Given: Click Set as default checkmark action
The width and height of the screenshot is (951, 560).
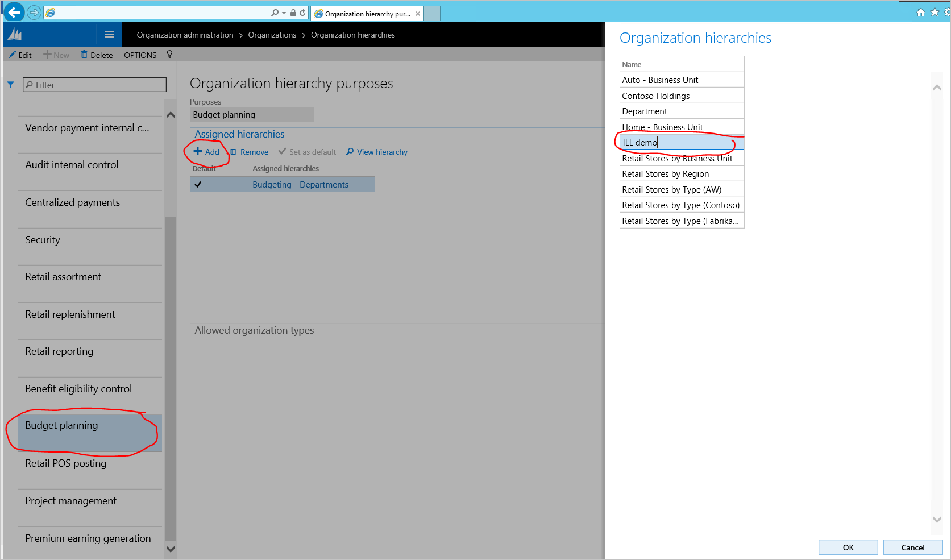Looking at the screenshot, I should click(x=307, y=152).
